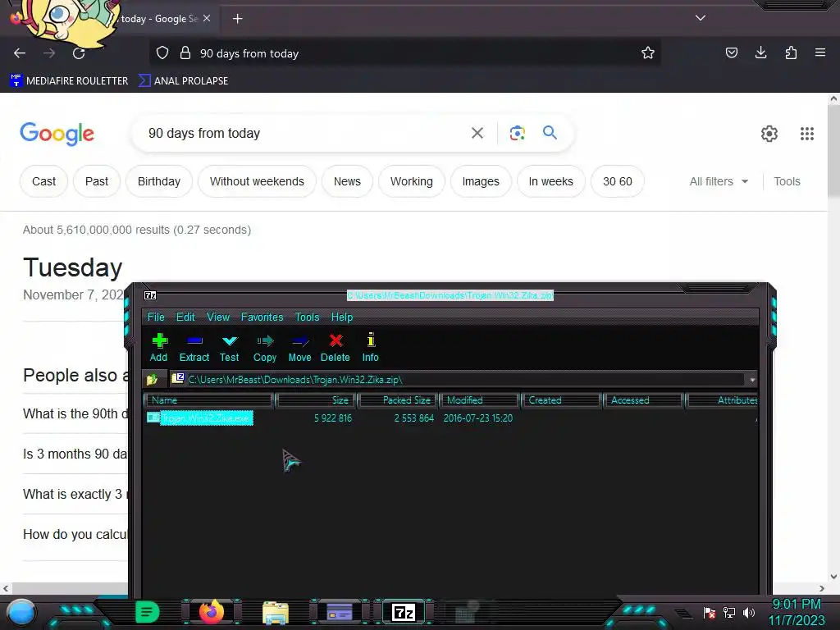
Task: Submit search with magnifier icon
Action: tap(550, 132)
